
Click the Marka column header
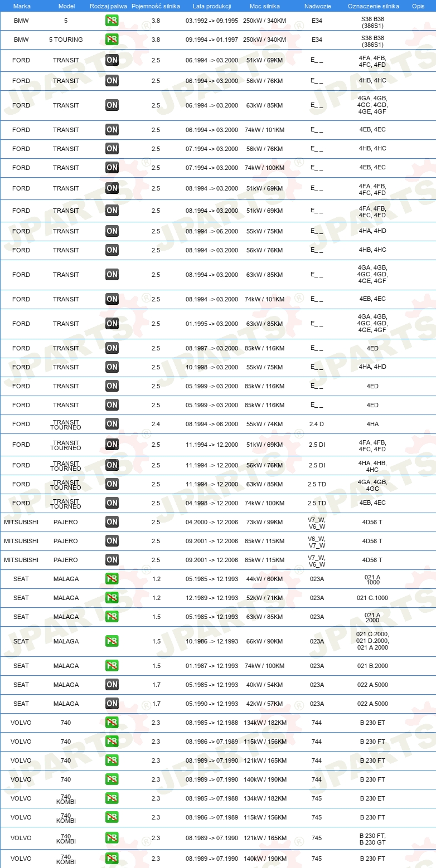pyautogui.click(x=22, y=6)
